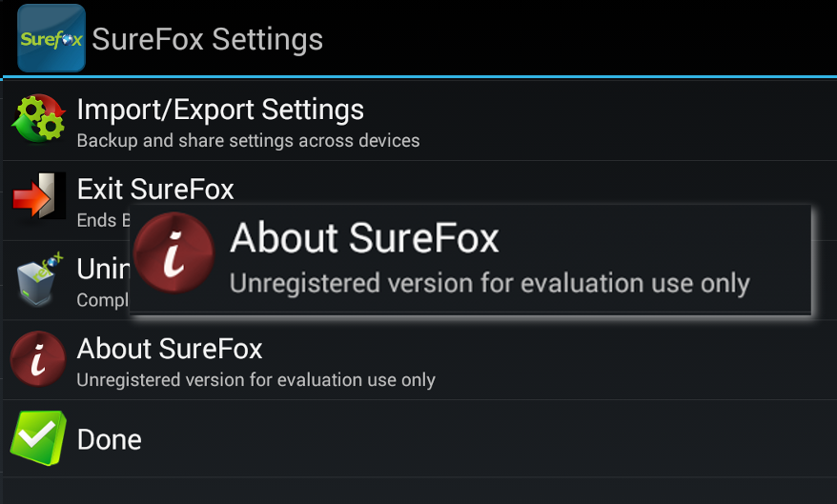Click the partially hidden Uninstall entry text

pyautogui.click(x=104, y=269)
